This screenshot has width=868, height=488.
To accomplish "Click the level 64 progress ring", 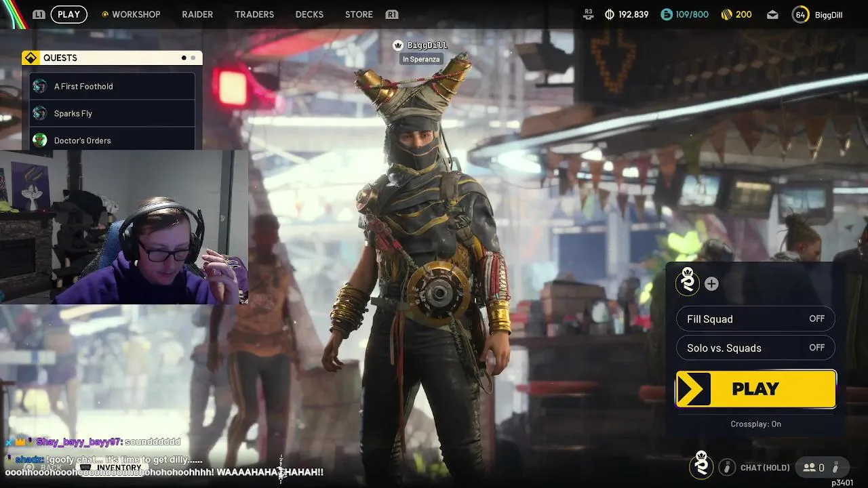I will [800, 14].
